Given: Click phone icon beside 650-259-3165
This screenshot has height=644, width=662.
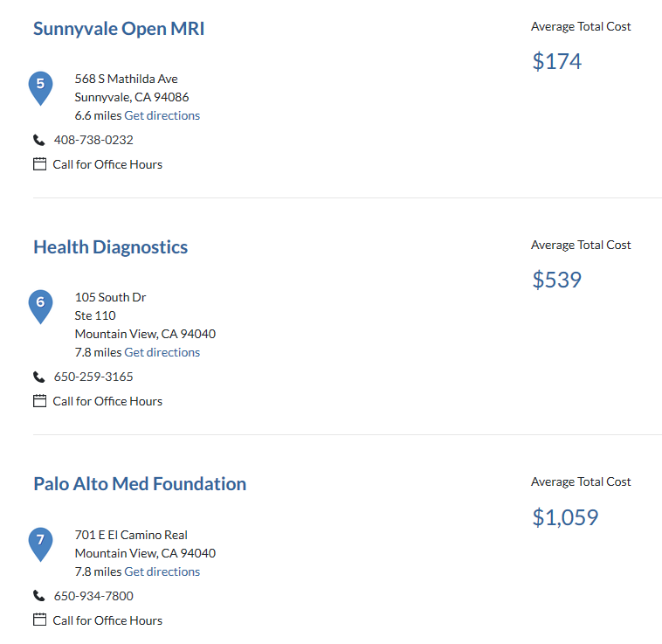Looking at the screenshot, I should 38,377.
